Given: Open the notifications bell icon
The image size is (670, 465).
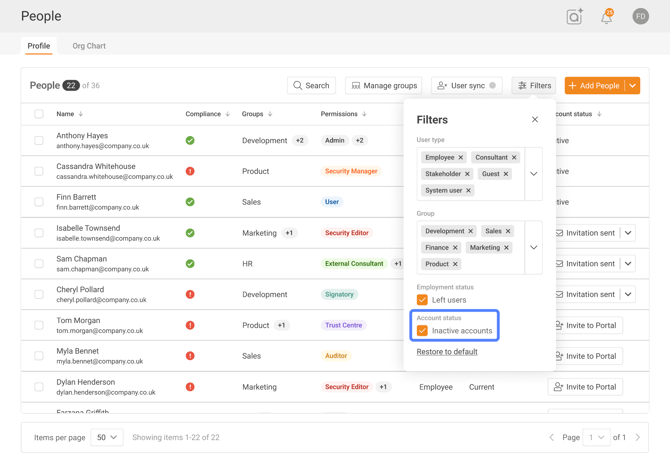Looking at the screenshot, I should pos(606,17).
